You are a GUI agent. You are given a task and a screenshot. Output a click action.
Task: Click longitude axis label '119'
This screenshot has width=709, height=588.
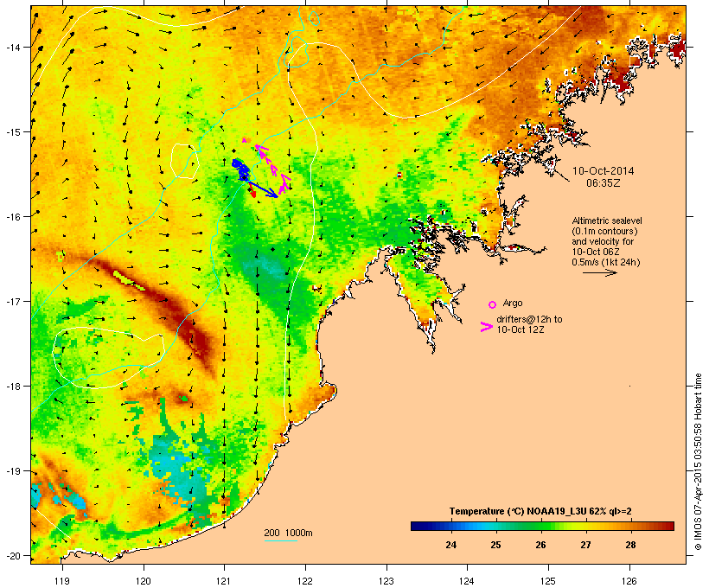(62, 581)
